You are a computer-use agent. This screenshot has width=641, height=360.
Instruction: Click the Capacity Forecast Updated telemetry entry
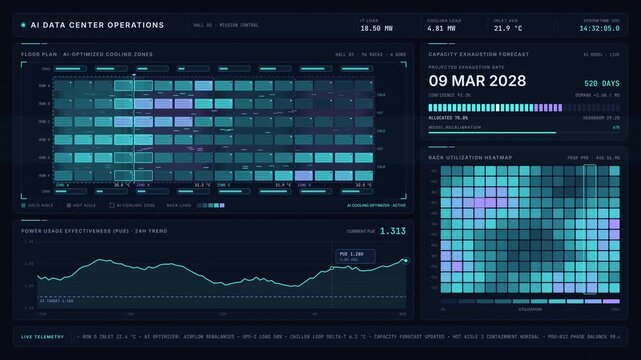click(409, 337)
